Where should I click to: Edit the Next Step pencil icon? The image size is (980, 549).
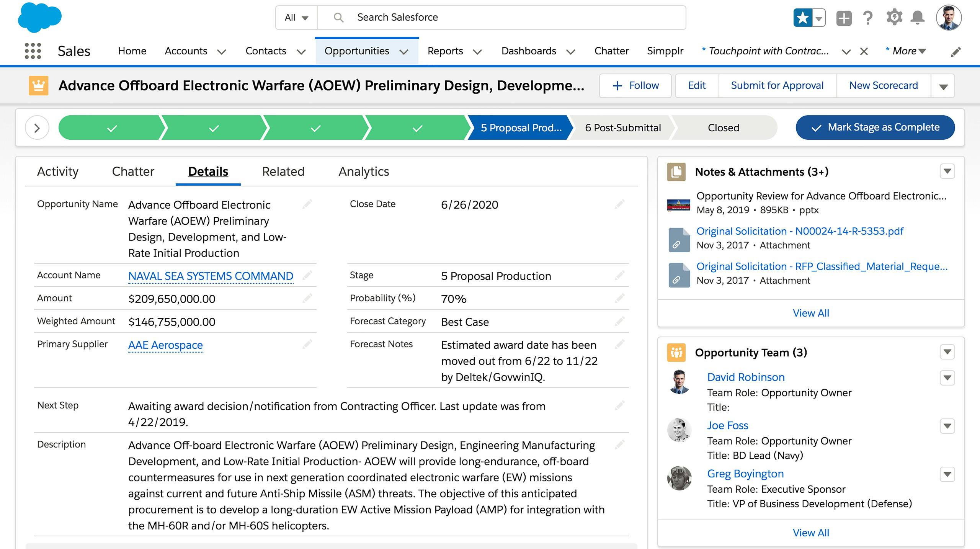click(620, 405)
